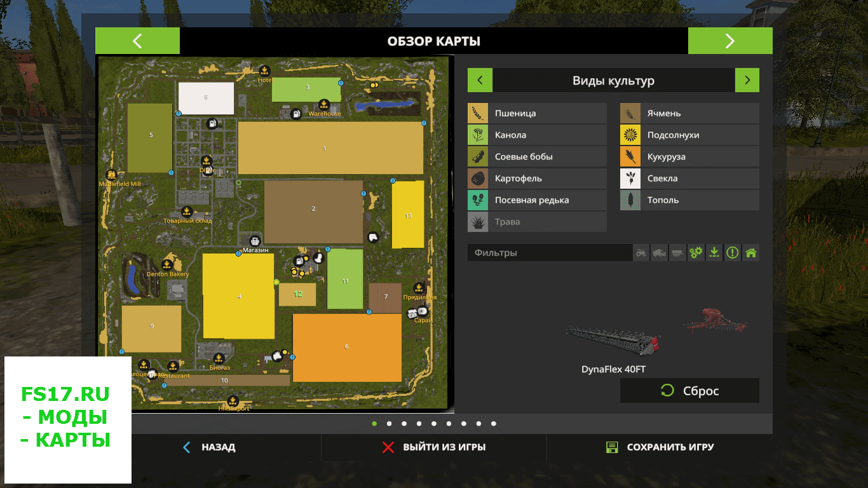Go to next menu page arrow
This screenshot has width=868, height=488.
point(730,41)
